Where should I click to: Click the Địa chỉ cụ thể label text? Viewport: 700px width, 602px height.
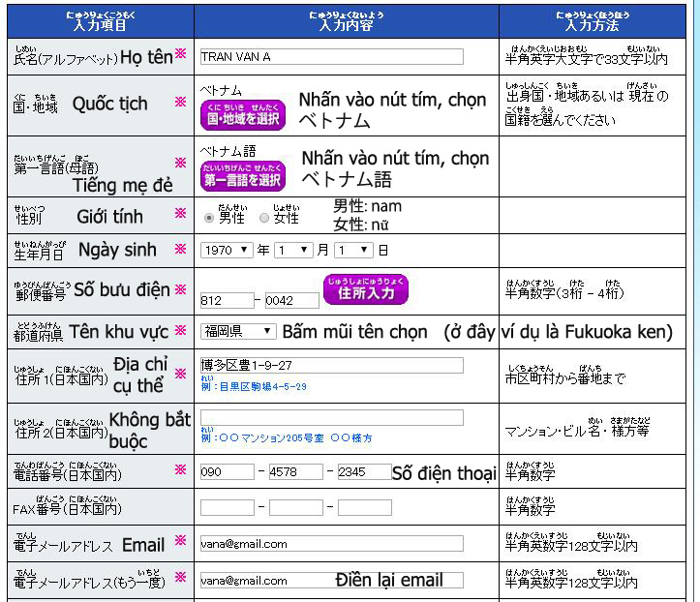140,375
